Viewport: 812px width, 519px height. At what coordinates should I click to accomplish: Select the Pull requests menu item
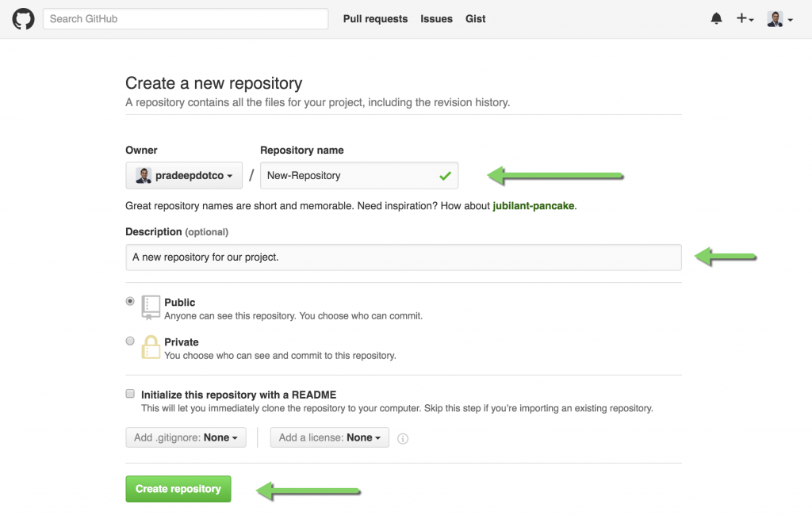click(x=375, y=18)
